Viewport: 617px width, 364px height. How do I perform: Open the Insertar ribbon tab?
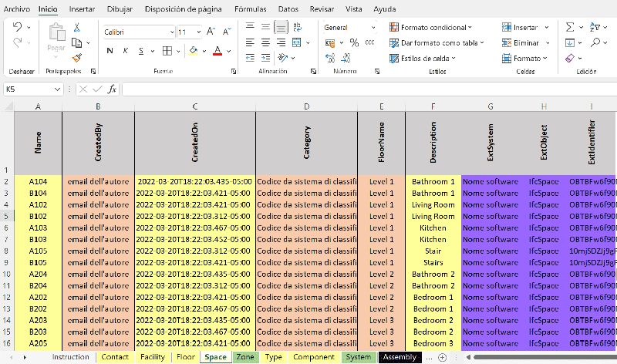point(82,9)
